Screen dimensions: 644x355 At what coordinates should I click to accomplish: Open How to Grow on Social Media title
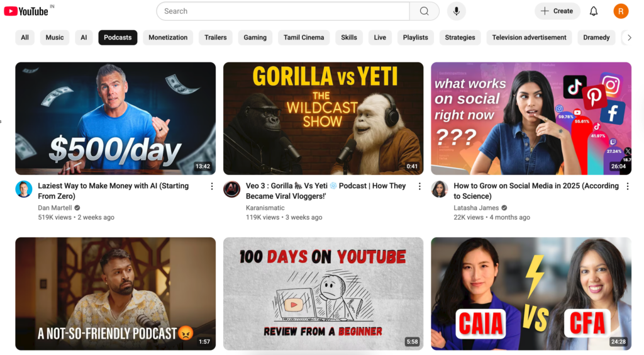point(536,191)
